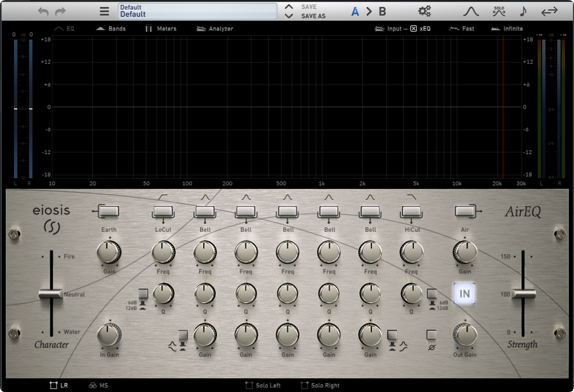This screenshot has width=574, height=392.
Task: Open the Default preset name field
Action: 197,11
